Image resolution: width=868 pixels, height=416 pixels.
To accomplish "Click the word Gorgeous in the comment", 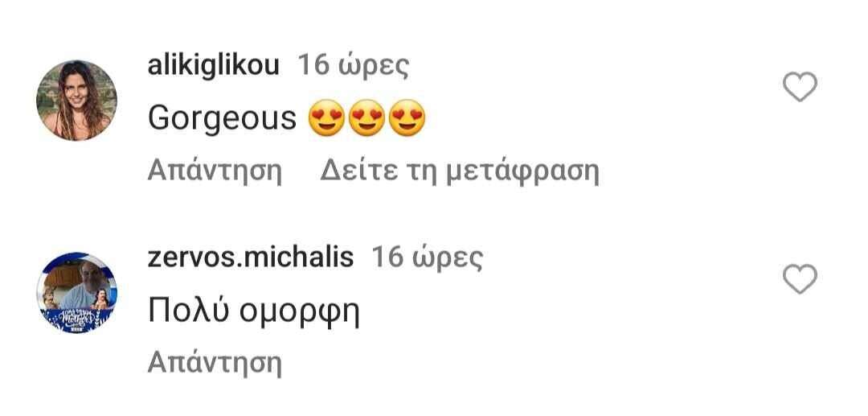I will (222, 119).
